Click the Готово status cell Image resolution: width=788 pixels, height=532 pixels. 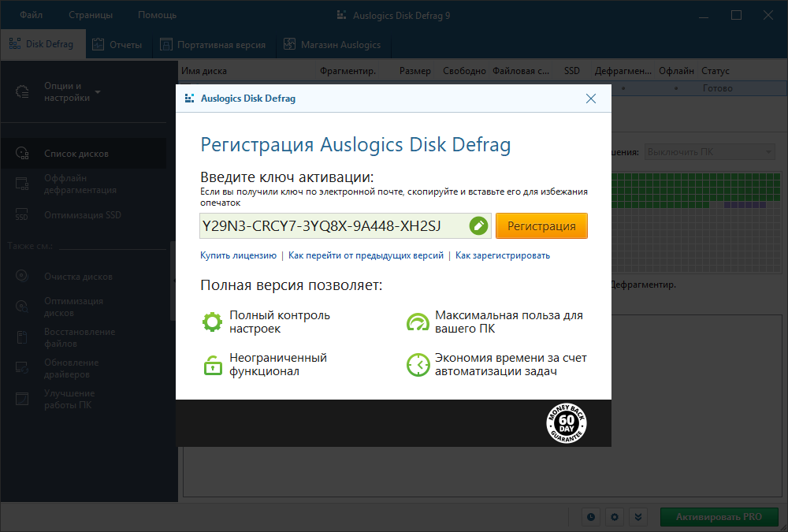(x=718, y=88)
